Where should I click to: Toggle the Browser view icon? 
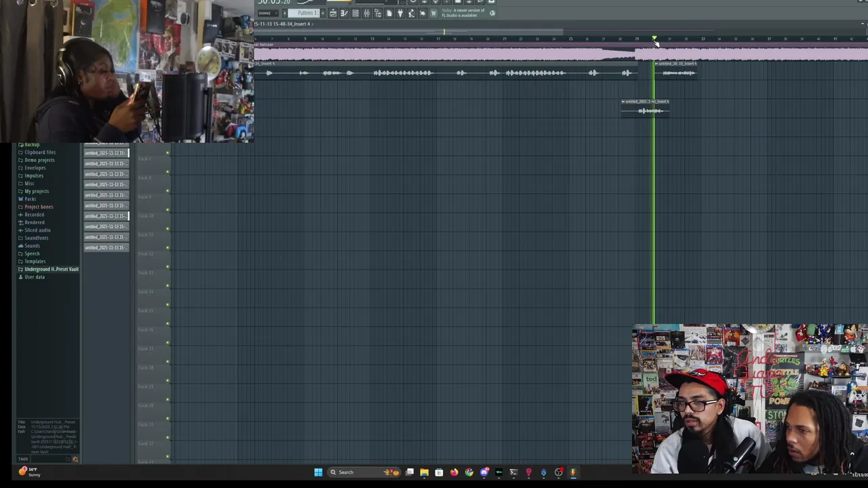[x=378, y=13]
